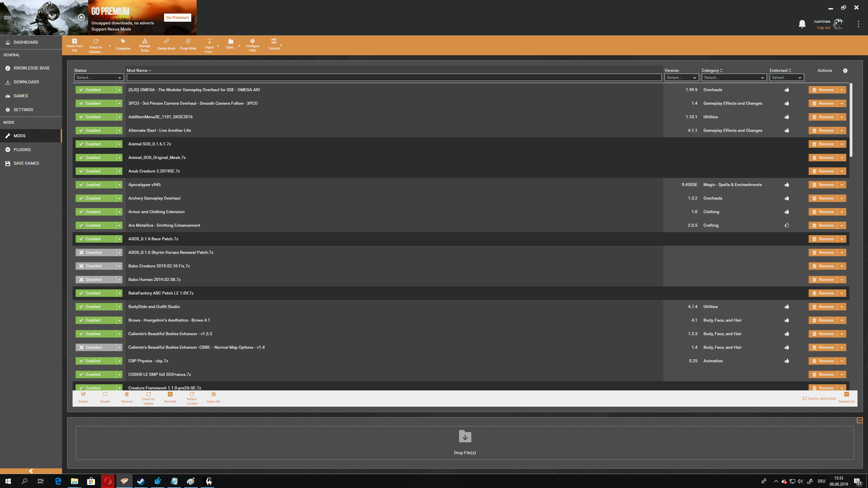Image resolution: width=868 pixels, height=488 pixels.
Task: Toggle Enabled status for Alternate Start mod
Action: tap(96, 130)
